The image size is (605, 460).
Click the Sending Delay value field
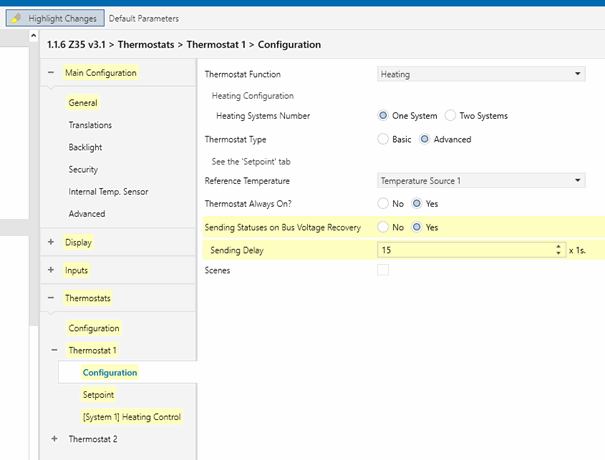click(x=465, y=250)
